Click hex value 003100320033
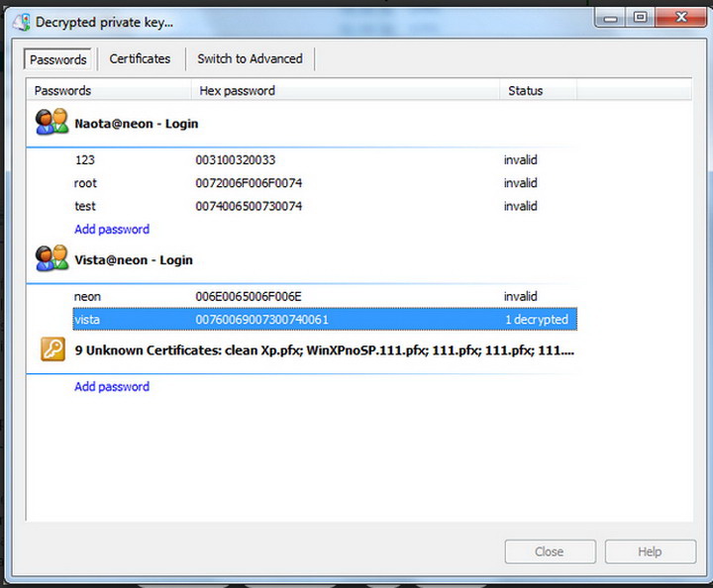The width and height of the screenshot is (713, 588). [x=236, y=160]
